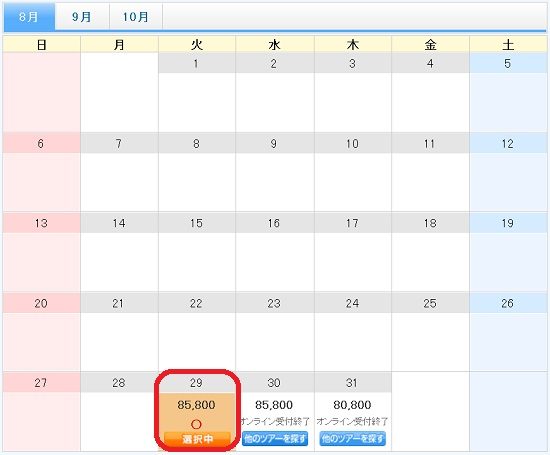Click the 日 Sunday column header
The image size is (550, 455).
(41, 45)
